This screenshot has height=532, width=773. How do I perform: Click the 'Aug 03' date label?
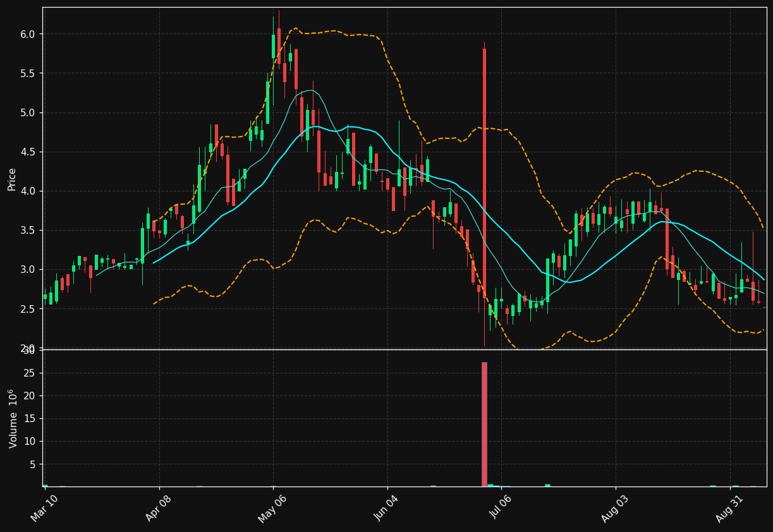[614, 508]
